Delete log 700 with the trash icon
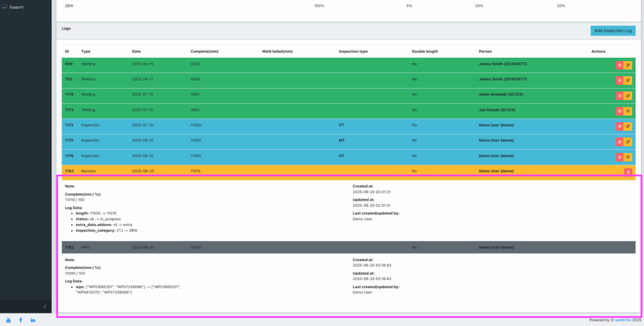This screenshot has height=326, width=644. pos(619,81)
